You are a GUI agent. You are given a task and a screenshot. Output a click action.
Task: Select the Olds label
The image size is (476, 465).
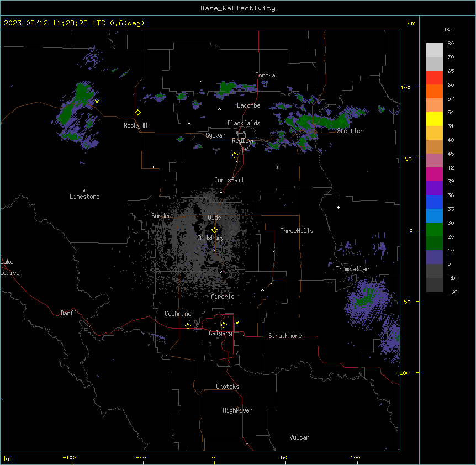click(214, 218)
